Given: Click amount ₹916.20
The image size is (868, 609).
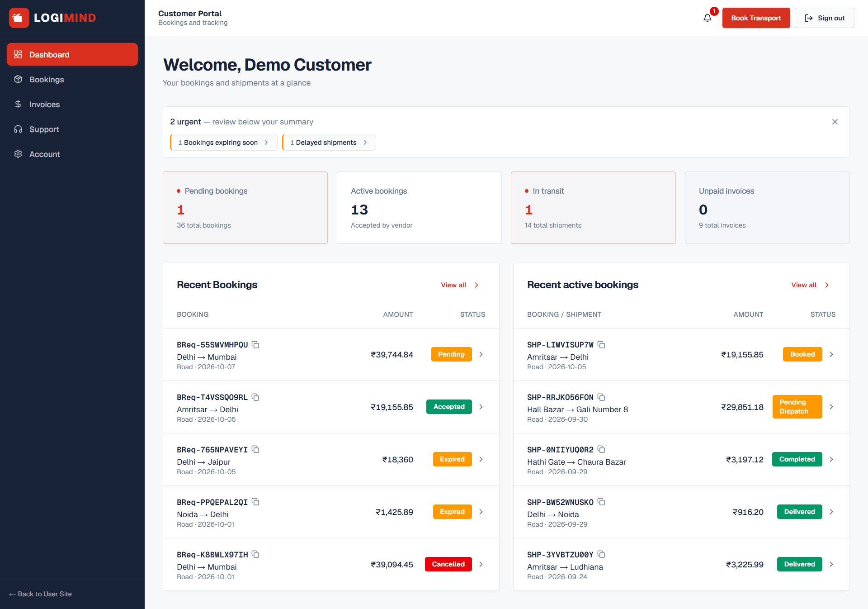Looking at the screenshot, I should pos(748,512).
